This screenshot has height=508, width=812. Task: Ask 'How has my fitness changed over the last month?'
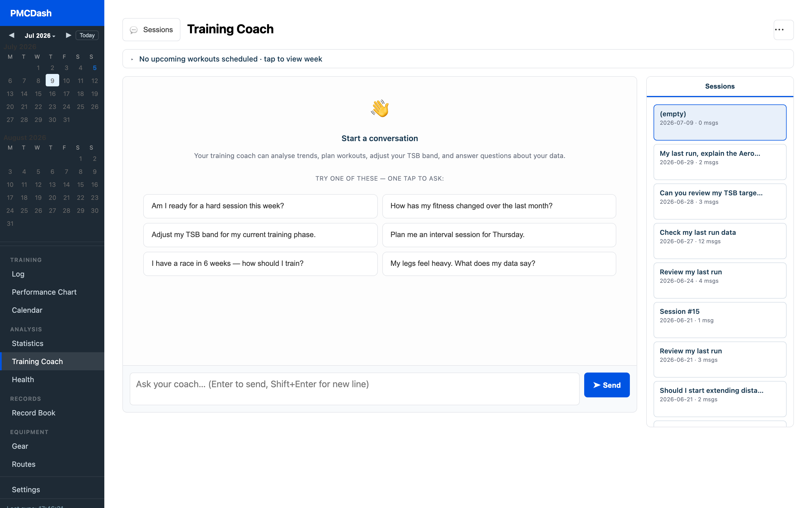point(499,206)
